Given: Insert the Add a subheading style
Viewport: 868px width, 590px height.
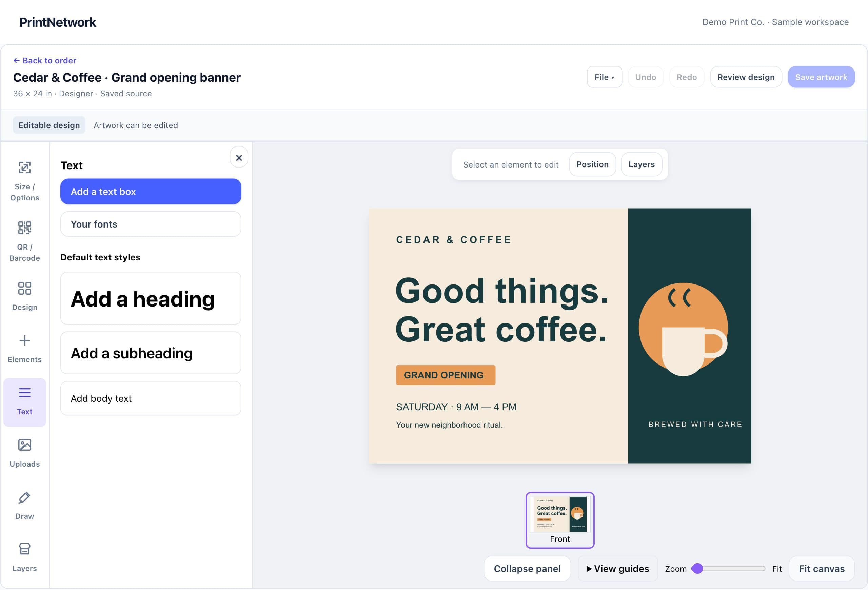Looking at the screenshot, I should [151, 353].
